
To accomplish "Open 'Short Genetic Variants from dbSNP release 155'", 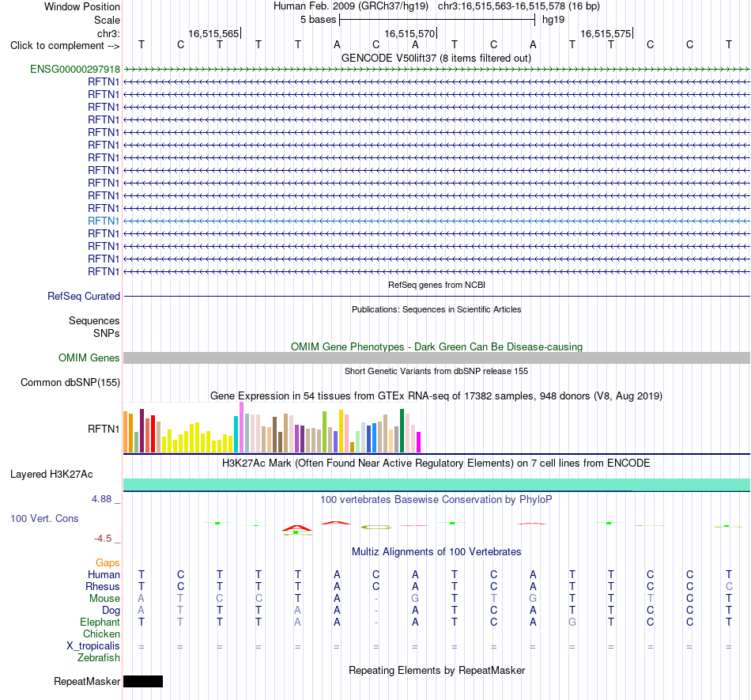I will [x=436, y=371].
